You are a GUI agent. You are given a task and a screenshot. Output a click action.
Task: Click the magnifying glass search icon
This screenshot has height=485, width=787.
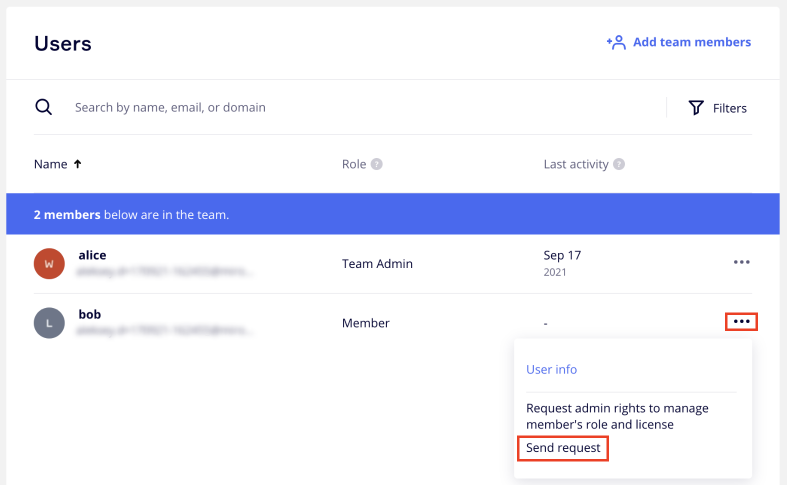(43, 107)
